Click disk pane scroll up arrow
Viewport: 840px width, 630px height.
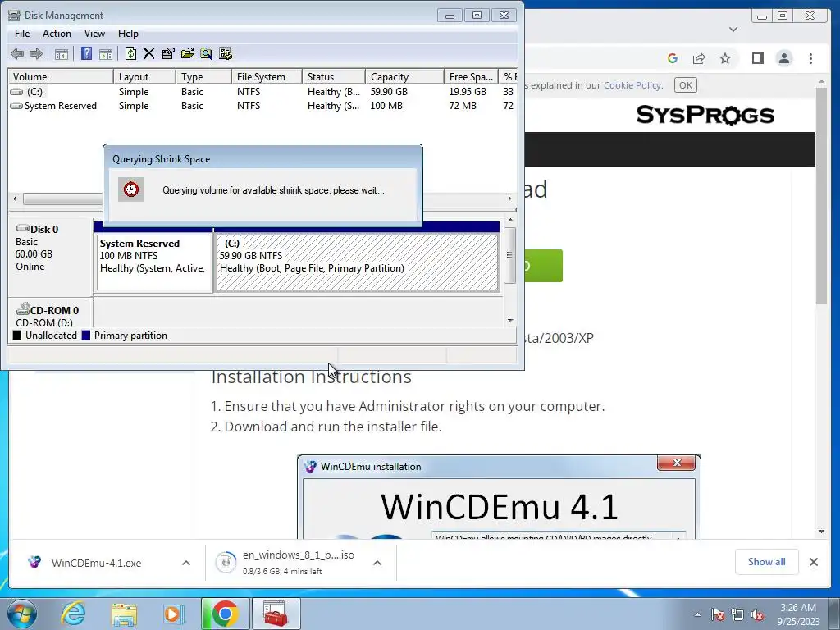click(x=510, y=220)
